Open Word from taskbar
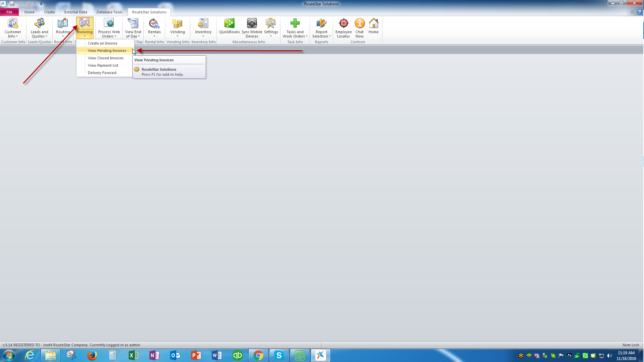Image resolution: width=644 pixels, height=362 pixels. click(216, 355)
